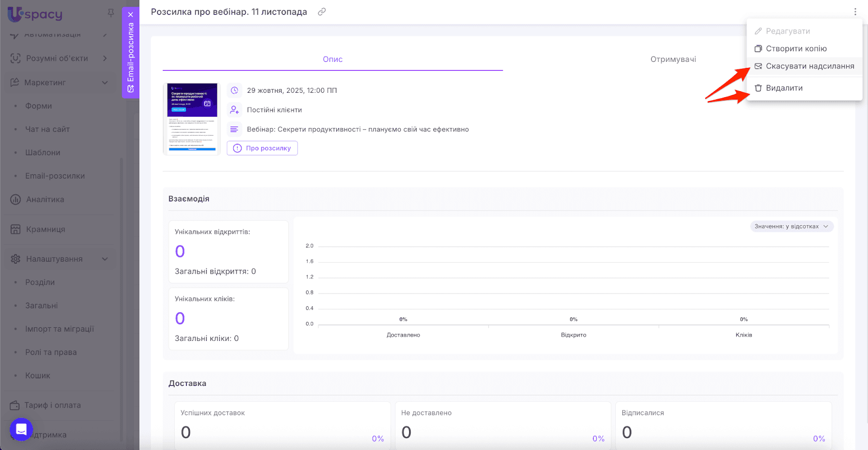The width and height of the screenshot is (868, 450).
Task: Expand the Розумні об'єкти submenu
Action: point(105,58)
